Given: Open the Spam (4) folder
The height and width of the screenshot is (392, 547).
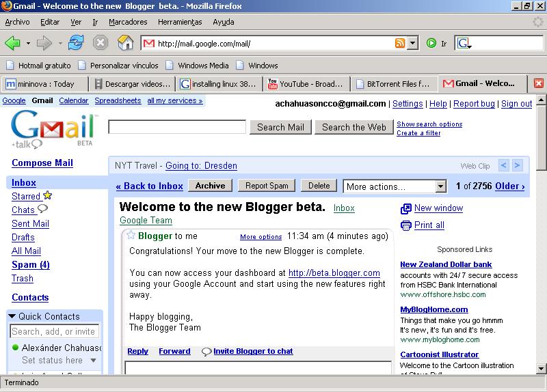Looking at the screenshot, I should tap(31, 265).
